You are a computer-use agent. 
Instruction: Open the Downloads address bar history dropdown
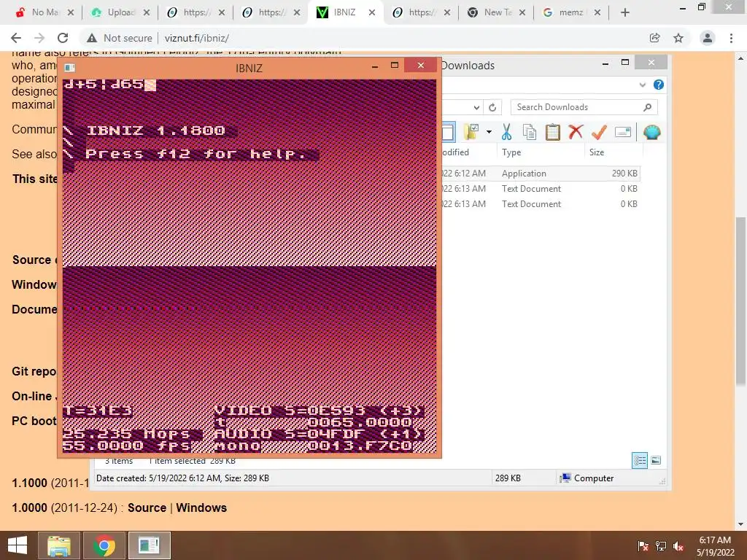[x=476, y=107]
